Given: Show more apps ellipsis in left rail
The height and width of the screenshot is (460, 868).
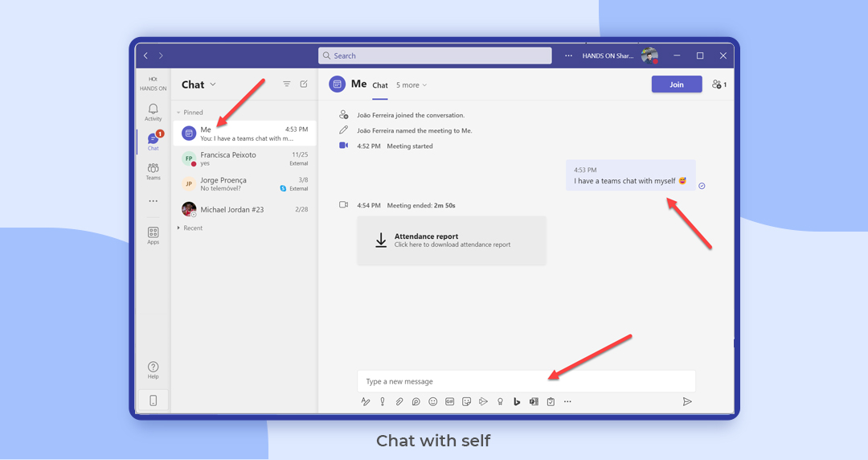Looking at the screenshot, I should [154, 201].
